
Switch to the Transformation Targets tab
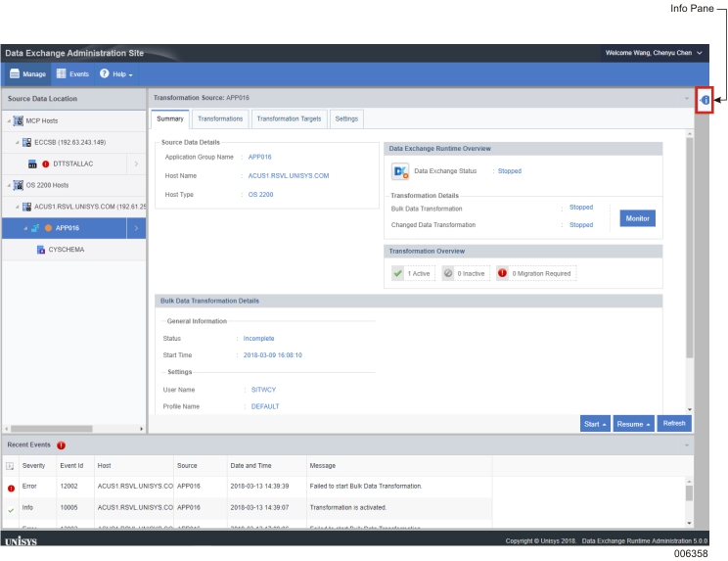pyautogui.click(x=288, y=118)
